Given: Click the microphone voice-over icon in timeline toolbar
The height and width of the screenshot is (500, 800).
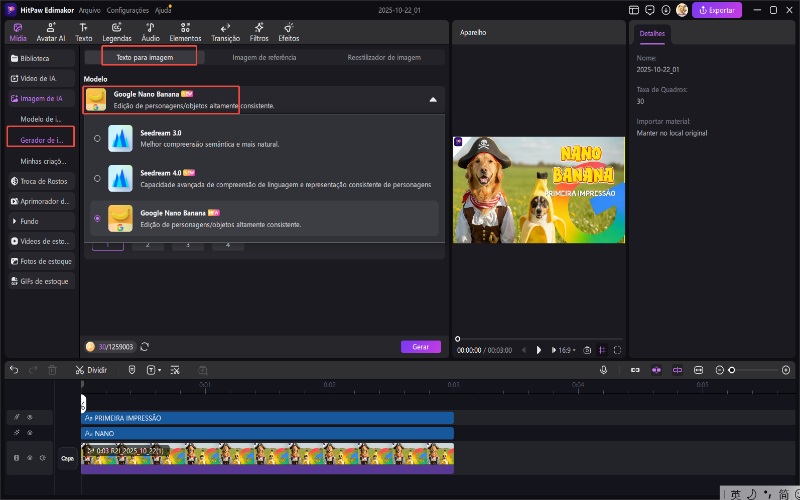Looking at the screenshot, I should [604, 370].
